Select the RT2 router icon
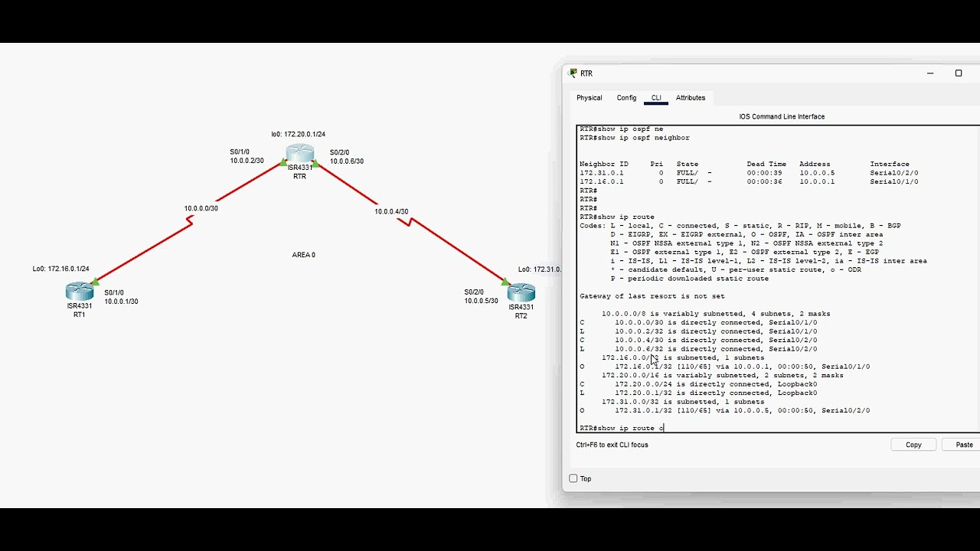Viewport: 980px width, 551px height. click(521, 292)
